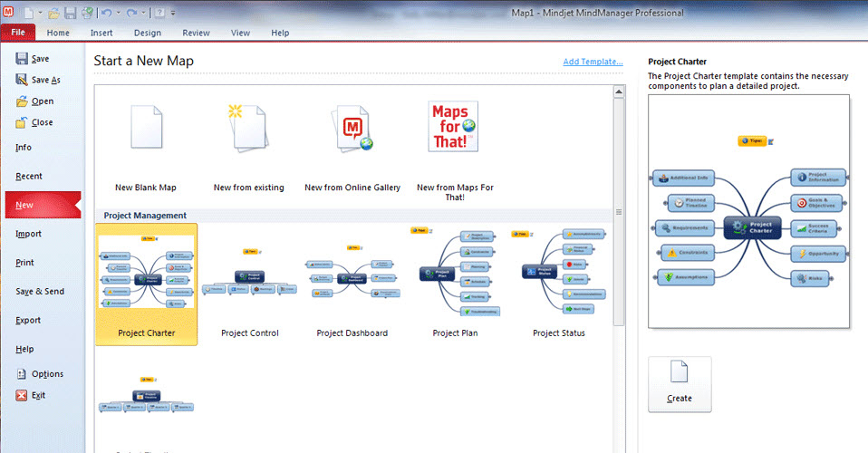Click the Add Template... link
Image resolution: width=868 pixels, height=453 pixels.
click(593, 62)
